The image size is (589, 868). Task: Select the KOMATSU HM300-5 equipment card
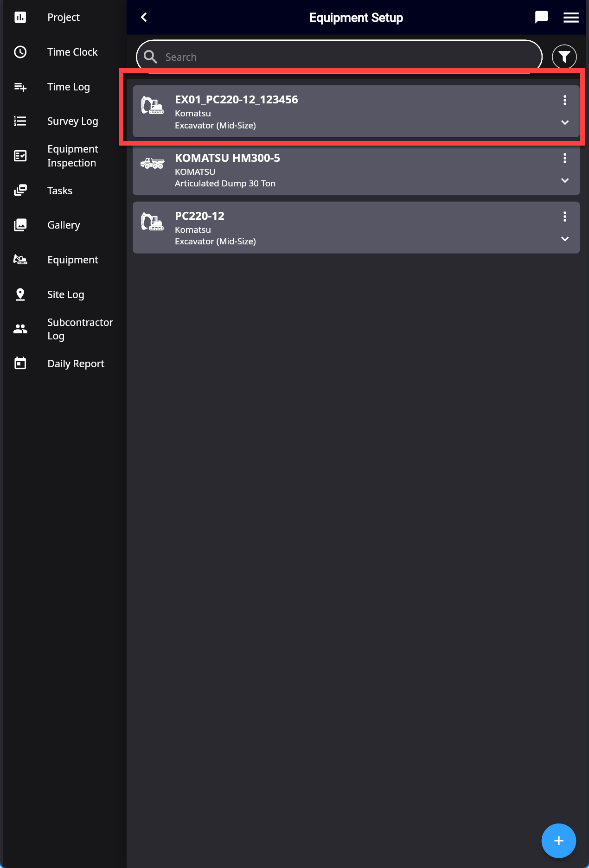point(356,170)
